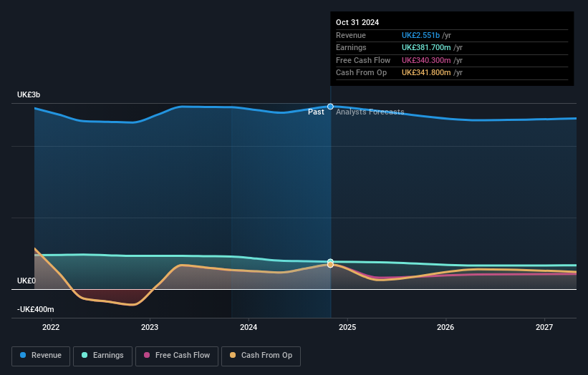Click the 'Oct 31 2024' tooltip date

click(357, 22)
